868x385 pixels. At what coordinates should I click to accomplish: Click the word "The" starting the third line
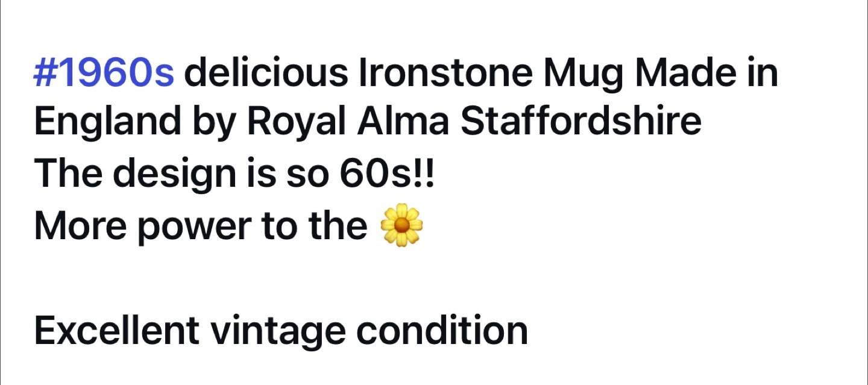tap(68, 174)
